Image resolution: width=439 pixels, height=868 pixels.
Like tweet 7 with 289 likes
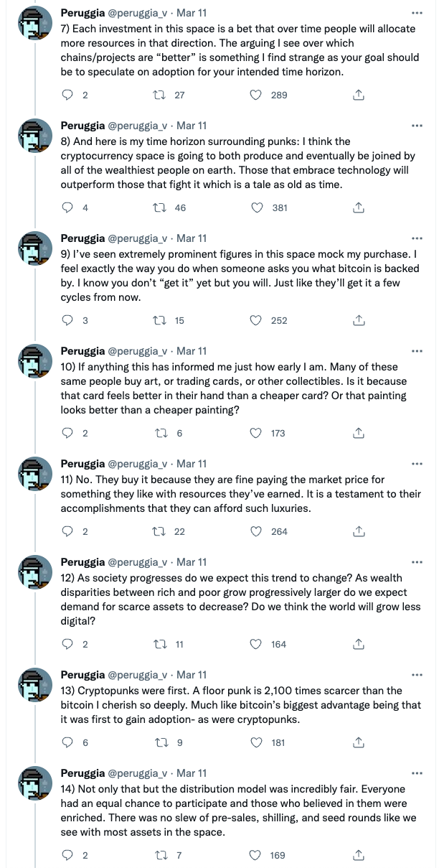(x=257, y=95)
